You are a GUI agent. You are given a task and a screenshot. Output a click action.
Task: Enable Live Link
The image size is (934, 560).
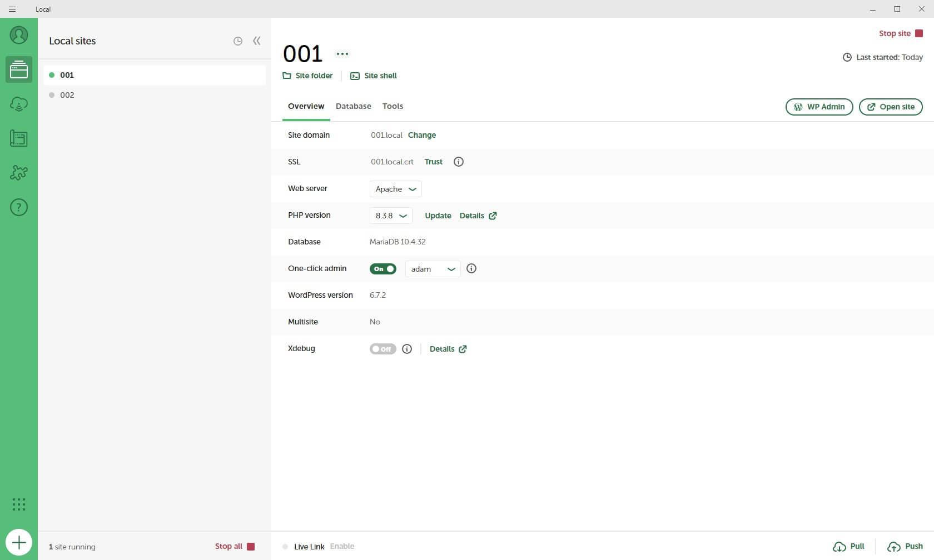pyautogui.click(x=342, y=547)
